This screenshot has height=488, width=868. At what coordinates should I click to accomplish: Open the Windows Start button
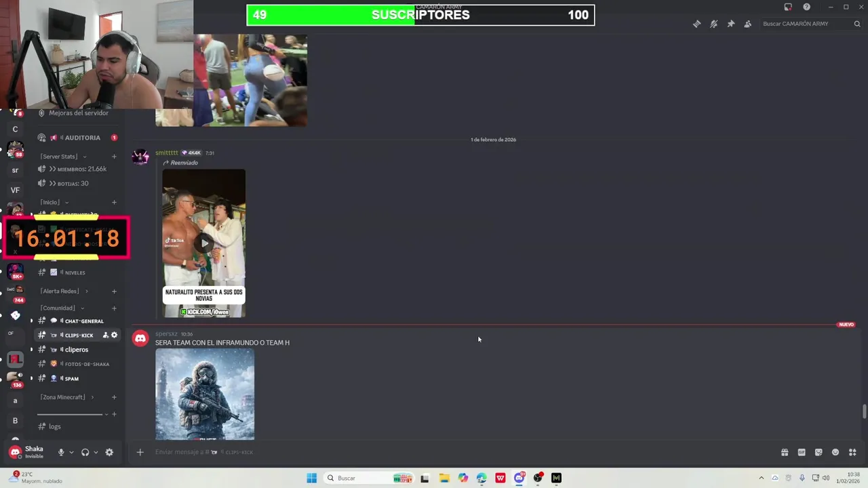pos(311,478)
